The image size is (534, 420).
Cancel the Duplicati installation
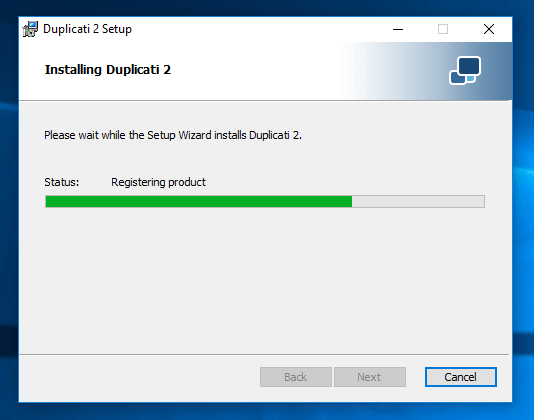(460, 377)
